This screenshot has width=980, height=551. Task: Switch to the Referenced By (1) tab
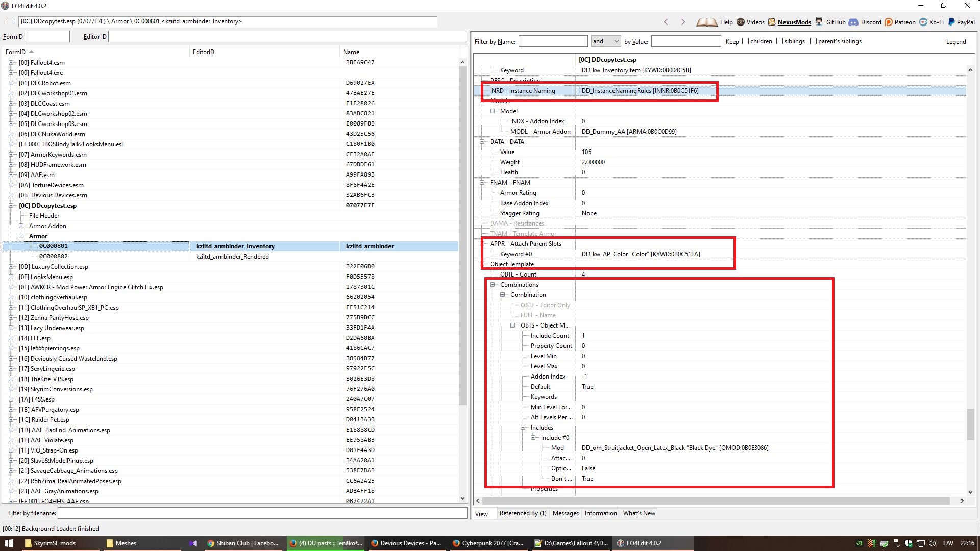click(x=523, y=513)
